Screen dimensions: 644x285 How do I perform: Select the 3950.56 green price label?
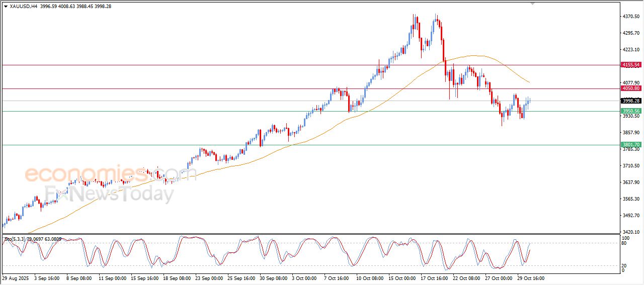click(x=630, y=111)
